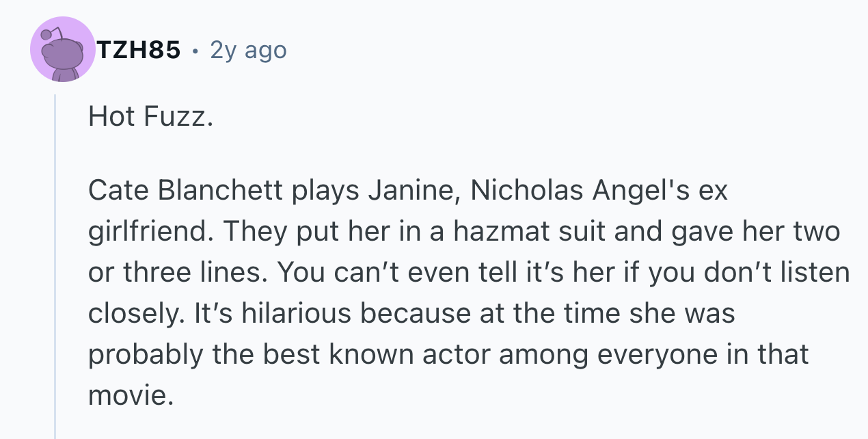Screen dimensions: 868x439
Task: Click the word "probably" in the comment
Action: (135, 355)
